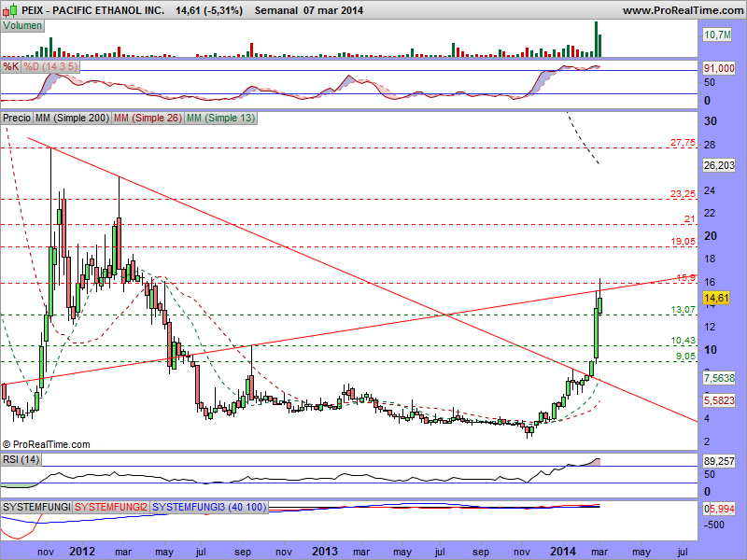This screenshot has width=747, height=560.
Task: Click the 19,05 resistance level label
Action: pos(684,242)
